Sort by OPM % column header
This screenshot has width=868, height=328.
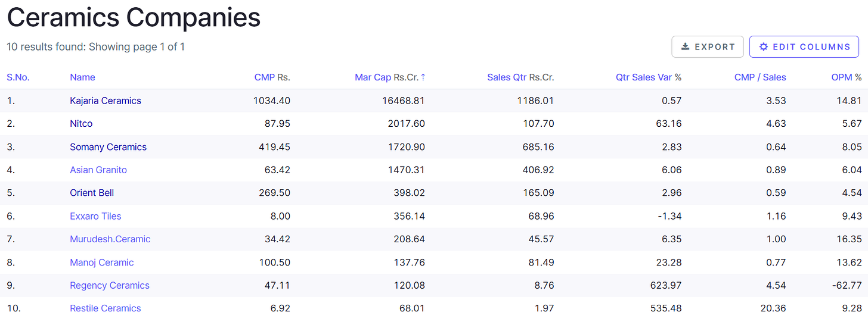point(847,77)
